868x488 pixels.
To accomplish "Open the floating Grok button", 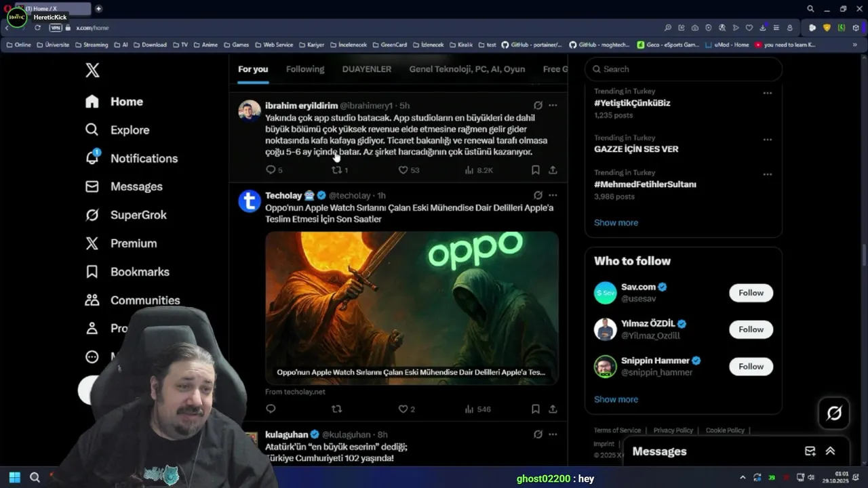I will click(834, 413).
